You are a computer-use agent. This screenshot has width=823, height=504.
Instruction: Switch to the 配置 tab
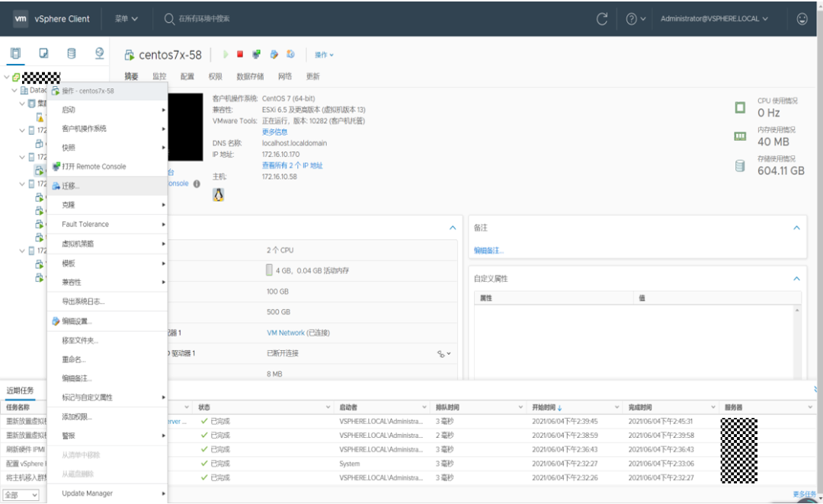coord(187,77)
